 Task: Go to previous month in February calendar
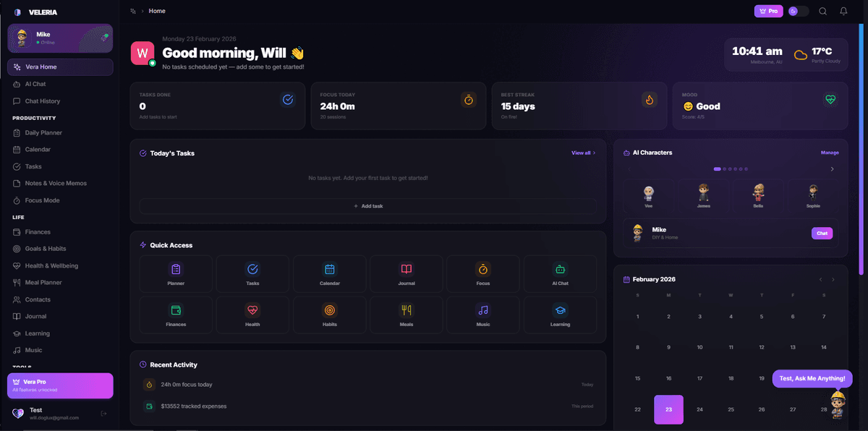click(820, 279)
